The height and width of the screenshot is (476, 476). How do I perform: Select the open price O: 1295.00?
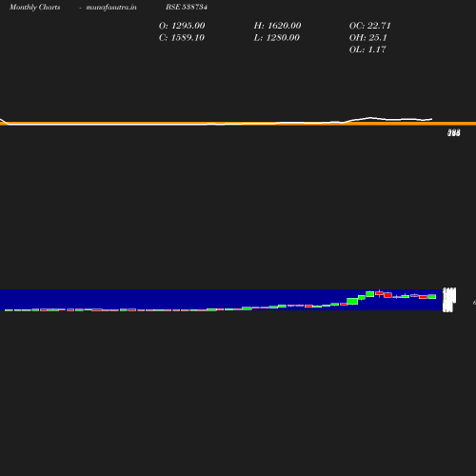(182, 26)
